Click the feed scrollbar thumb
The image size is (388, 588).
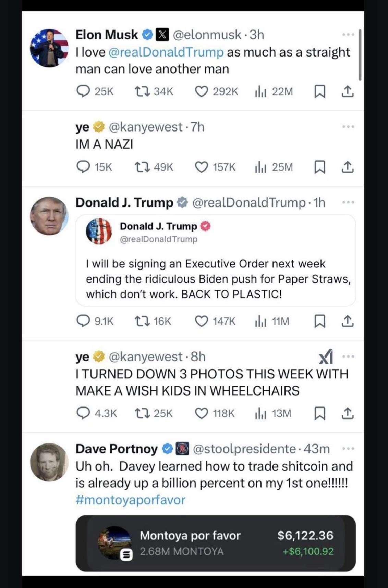tap(360, 55)
